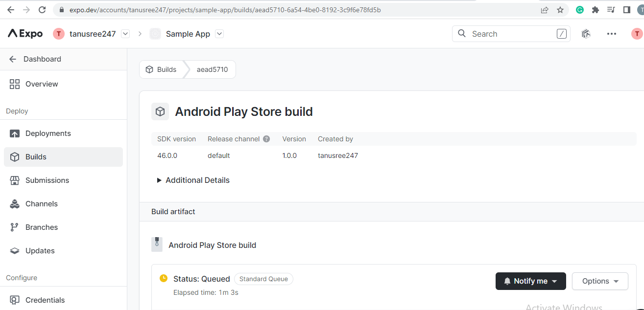Click the Sample App project icon
644x310 pixels.
click(x=155, y=34)
